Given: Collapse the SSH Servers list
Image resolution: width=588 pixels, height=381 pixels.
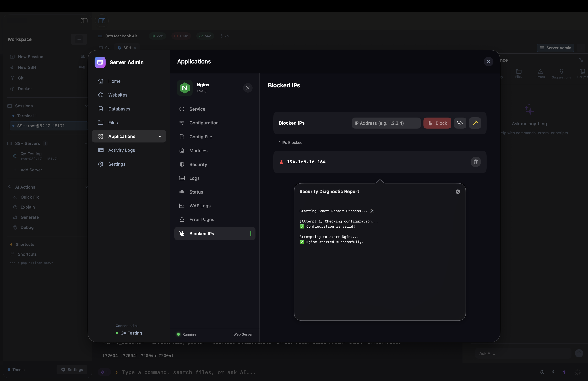Looking at the screenshot, I should pos(86,143).
